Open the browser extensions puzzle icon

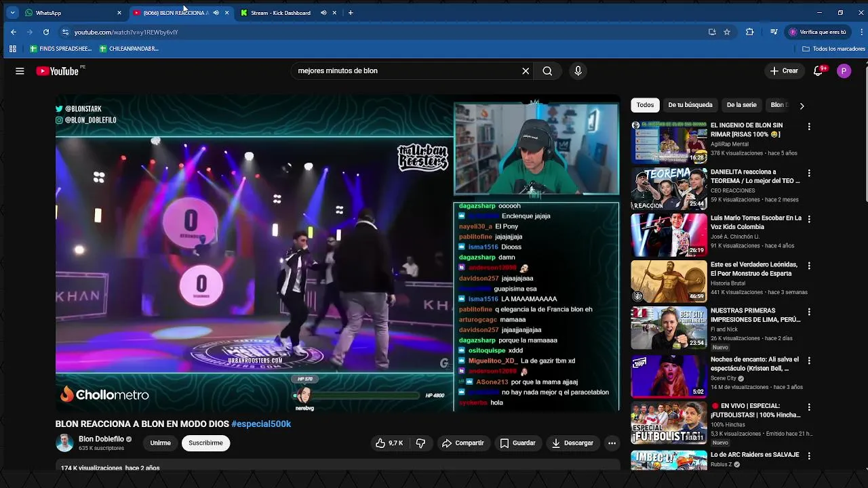pos(749,32)
